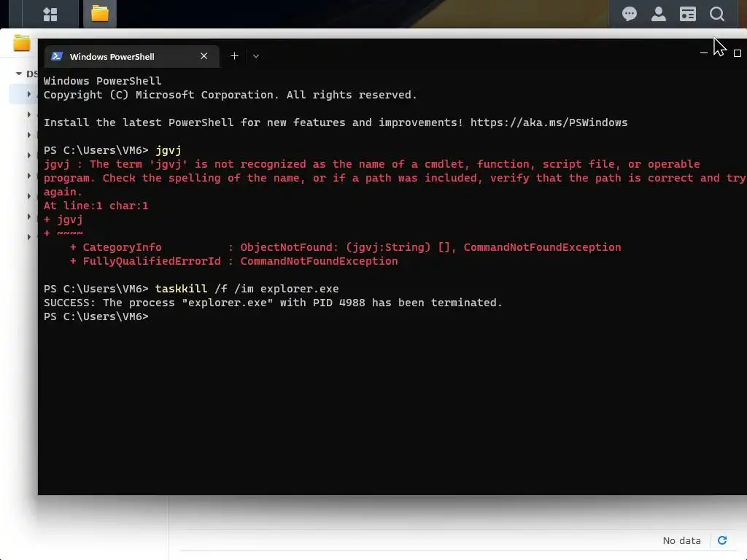Click the 'No data' status text
Image resolution: width=747 pixels, height=560 pixels.
[682, 540]
